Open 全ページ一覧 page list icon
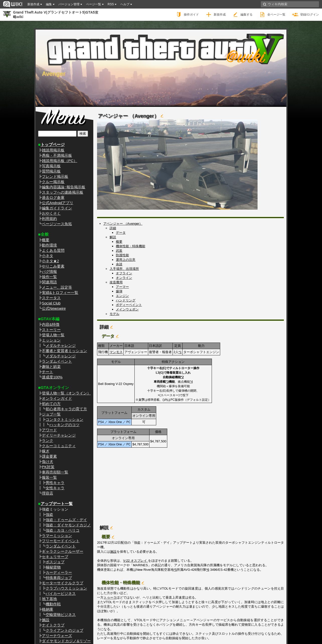This screenshot has height=644, width=322. tap(262, 15)
